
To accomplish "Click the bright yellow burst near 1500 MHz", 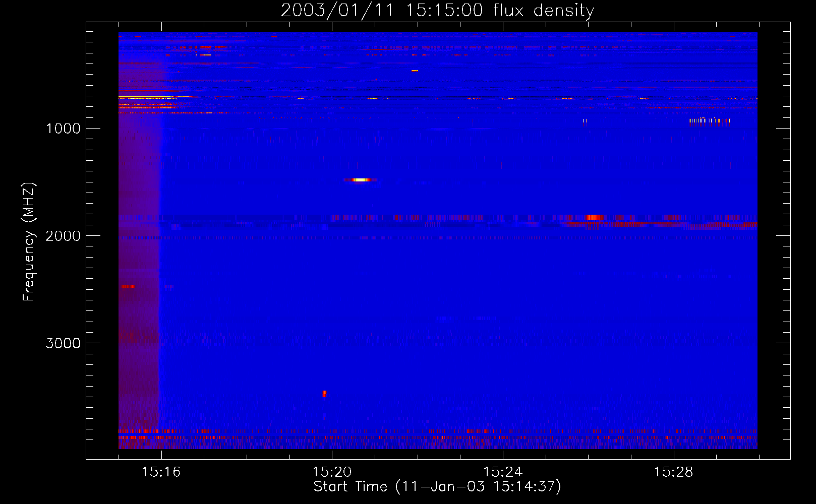I will click(360, 179).
